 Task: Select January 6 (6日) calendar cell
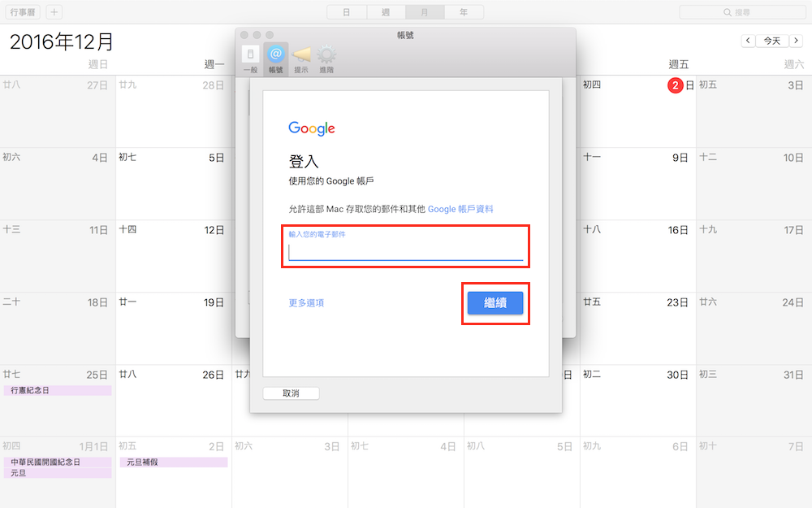coord(638,472)
